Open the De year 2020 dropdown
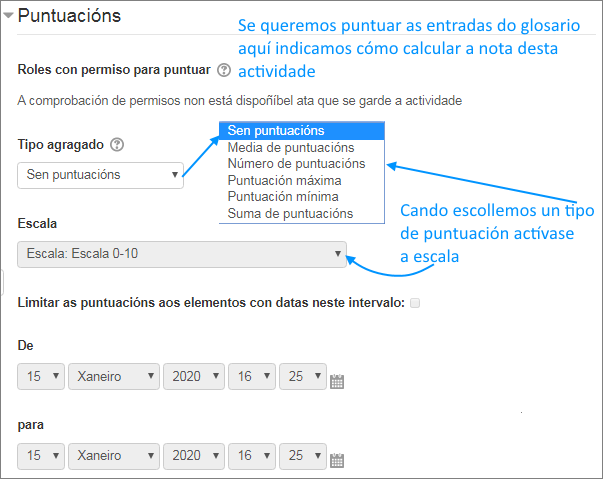603x479 pixels. click(194, 376)
